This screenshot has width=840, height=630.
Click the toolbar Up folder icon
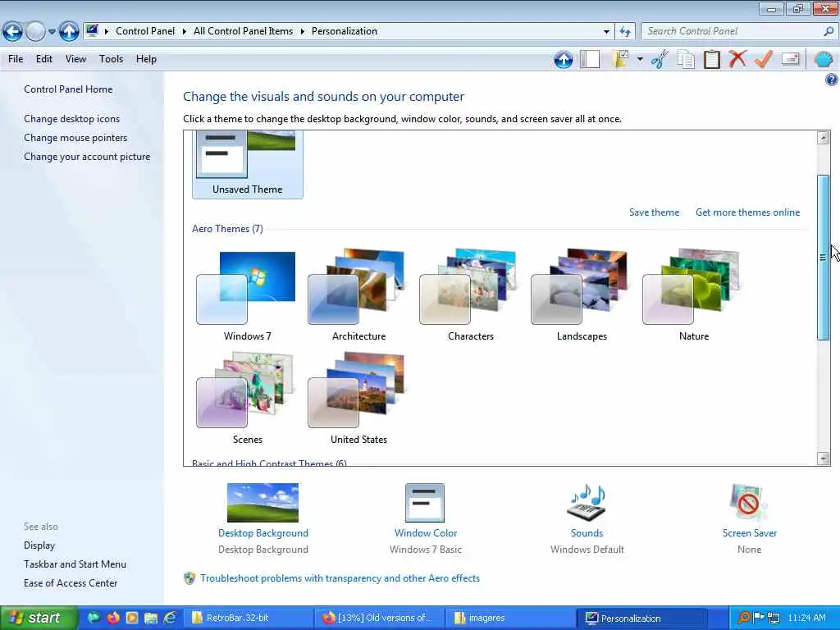click(563, 59)
